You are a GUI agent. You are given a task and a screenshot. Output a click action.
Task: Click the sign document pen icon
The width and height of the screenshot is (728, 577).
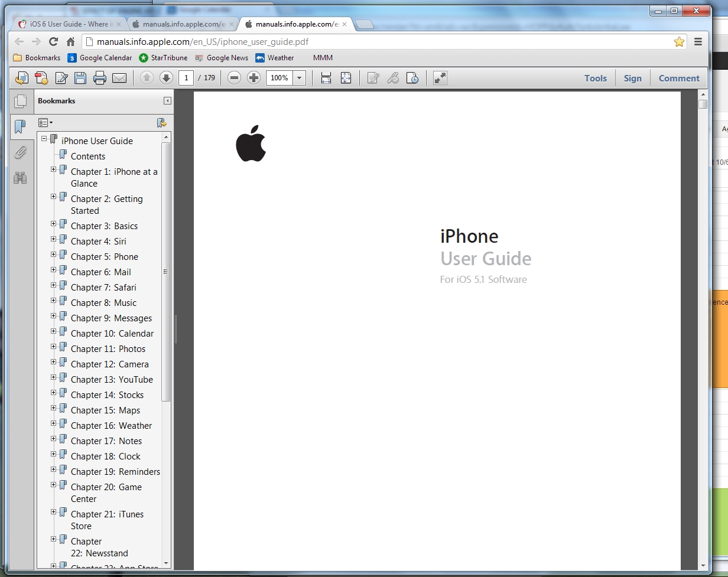pyautogui.click(x=62, y=78)
